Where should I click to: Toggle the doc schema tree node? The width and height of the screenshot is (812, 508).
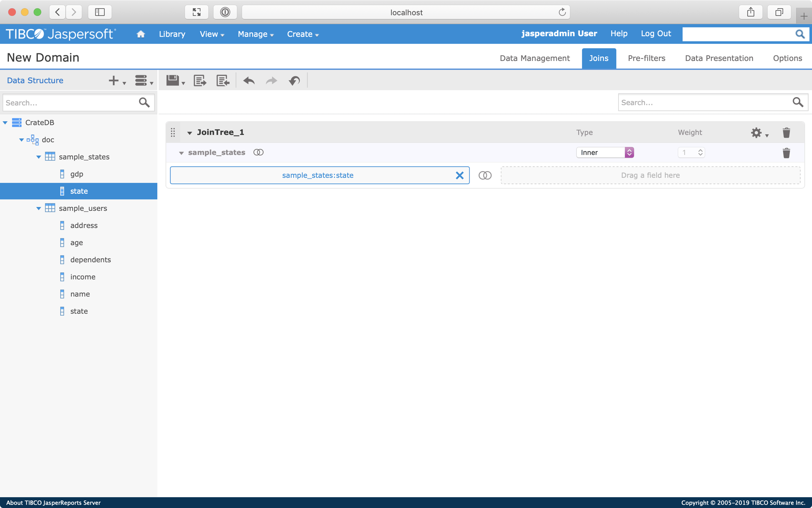pyautogui.click(x=21, y=140)
